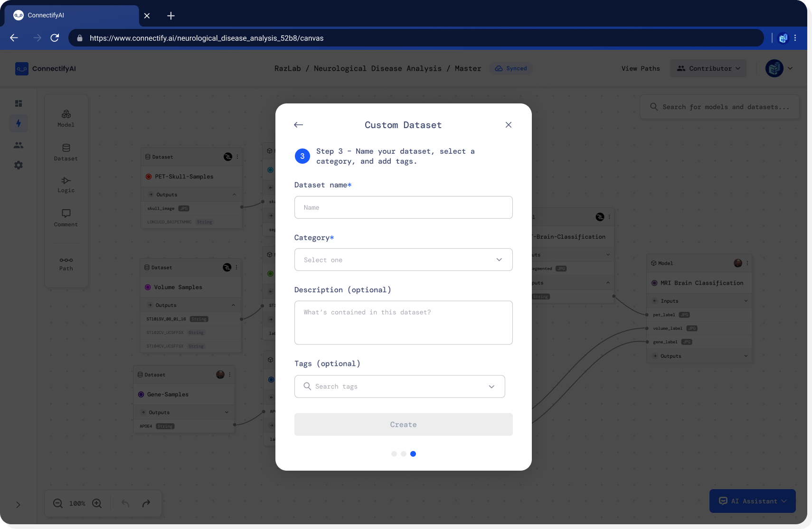Image resolution: width=812 pixels, height=529 pixels.
Task: Focus the Dataset name input field
Action: click(403, 207)
